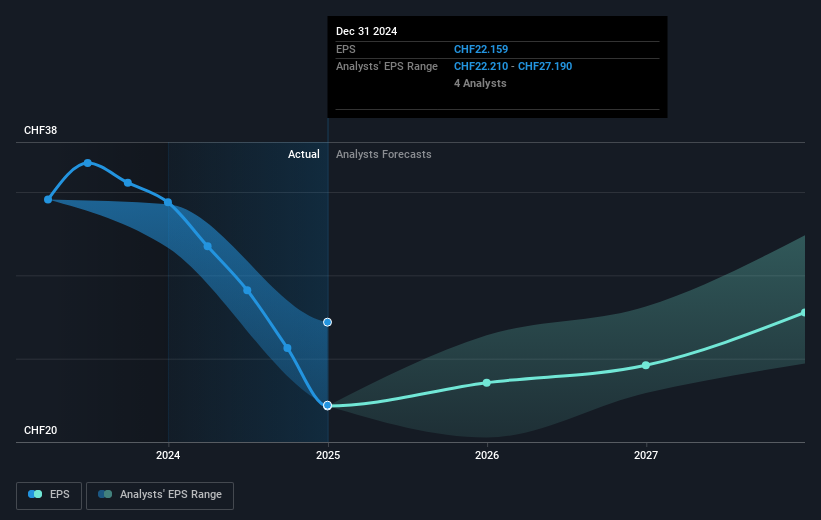Click the Analysts' EPS Range legend color icon
The height and width of the screenshot is (520, 821).
click(105, 494)
